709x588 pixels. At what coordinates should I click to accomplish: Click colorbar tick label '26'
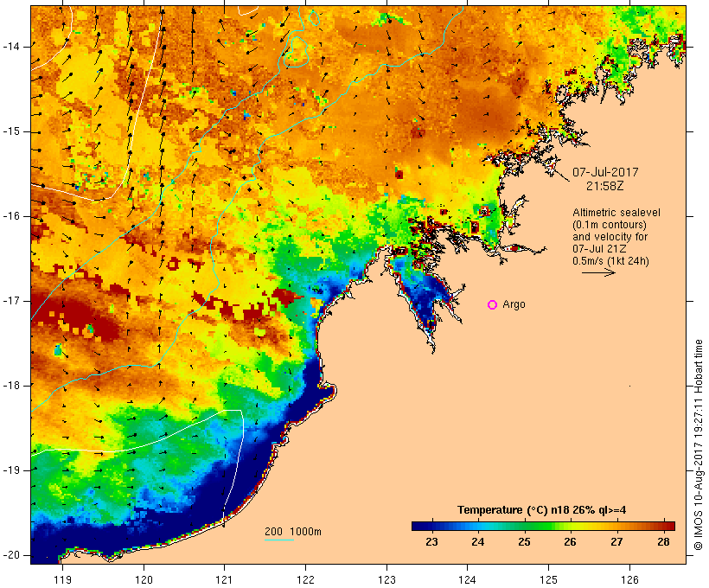[x=570, y=542]
